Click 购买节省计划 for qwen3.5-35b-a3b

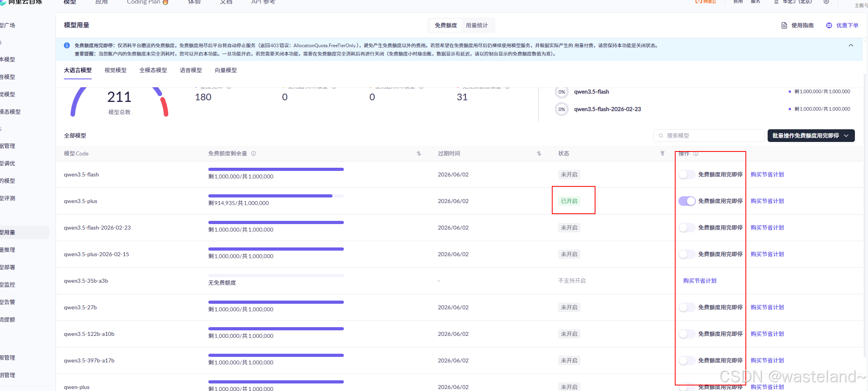[700, 281]
